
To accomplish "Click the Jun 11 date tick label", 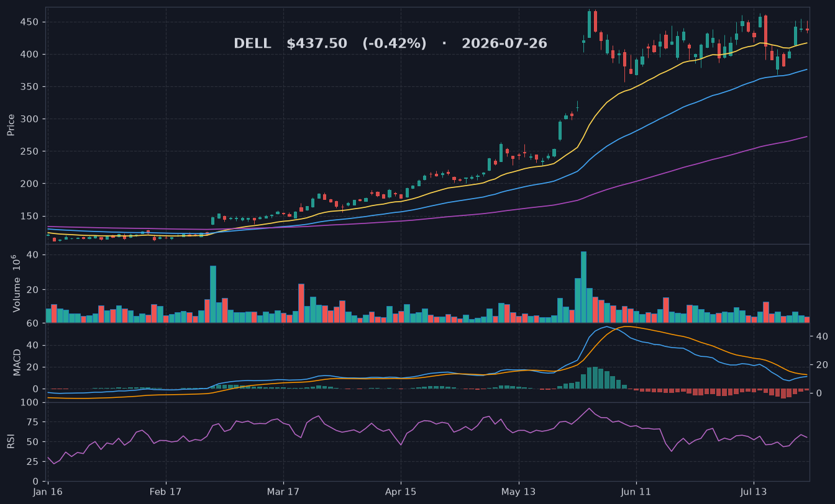I will coord(636,492).
